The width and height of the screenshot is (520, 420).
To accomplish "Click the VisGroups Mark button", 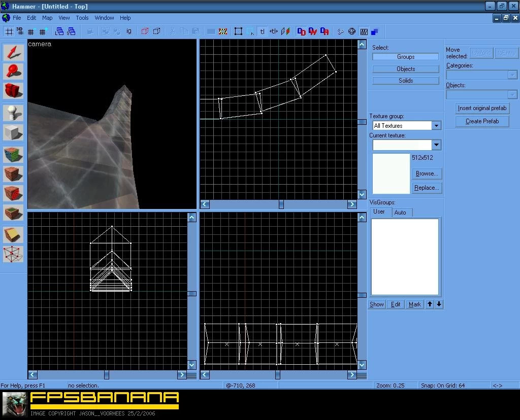I will click(414, 304).
